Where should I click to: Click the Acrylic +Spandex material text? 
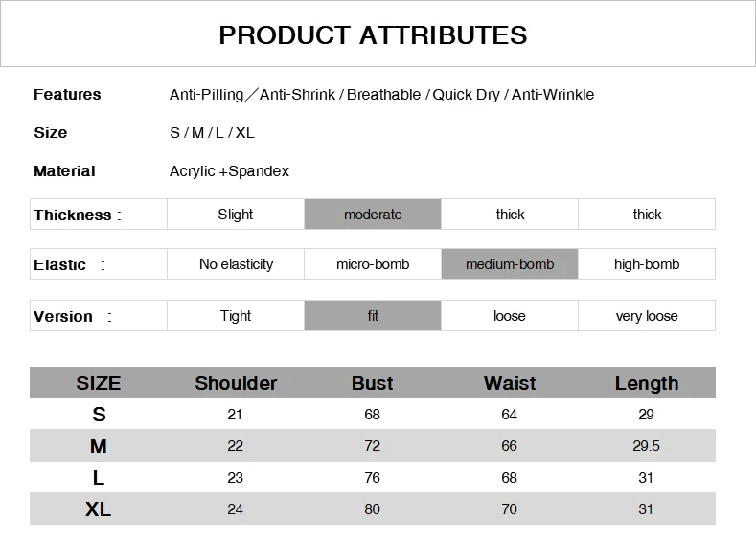click(x=229, y=171)
